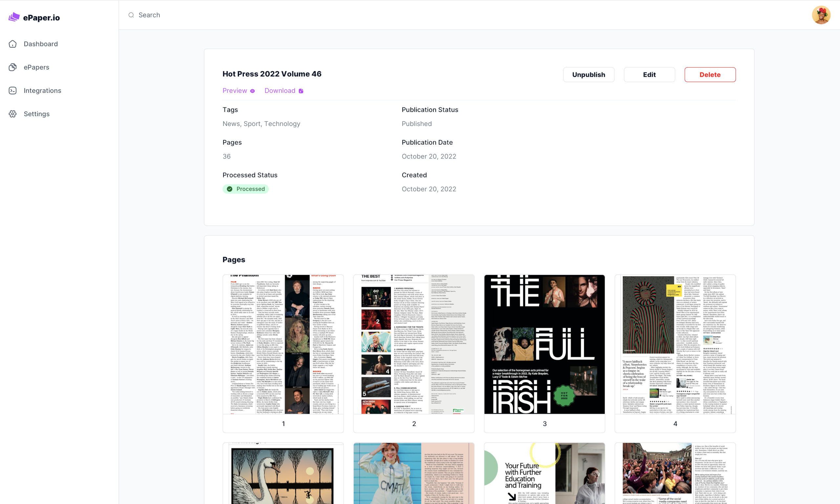
Task: Open the red-haired woman page thumbnail
Action: [x=413, y=473]
